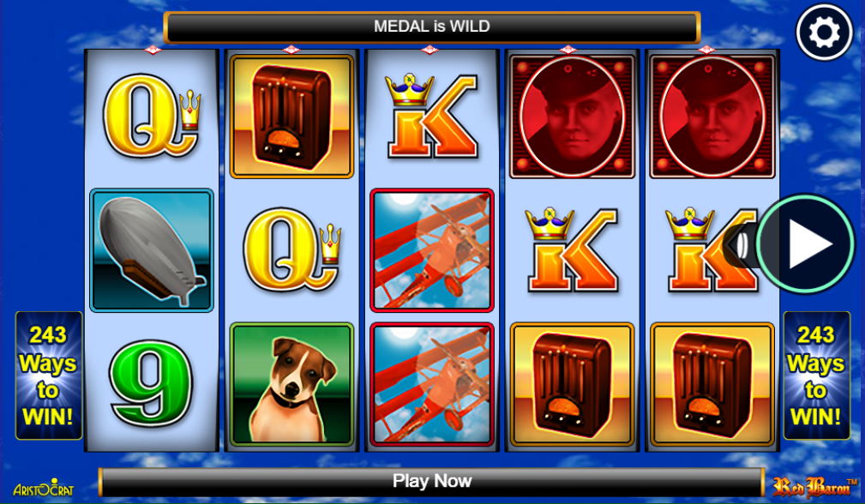Open the settings gear icon
The width and height of the screenshot is (865, 504).
(824, 32)
